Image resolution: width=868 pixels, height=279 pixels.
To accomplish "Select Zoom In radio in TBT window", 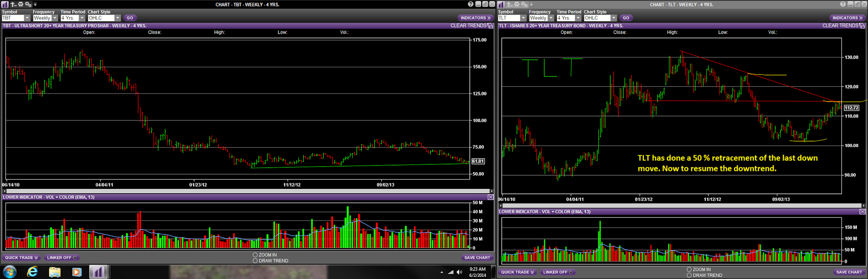I will (255, 255).
